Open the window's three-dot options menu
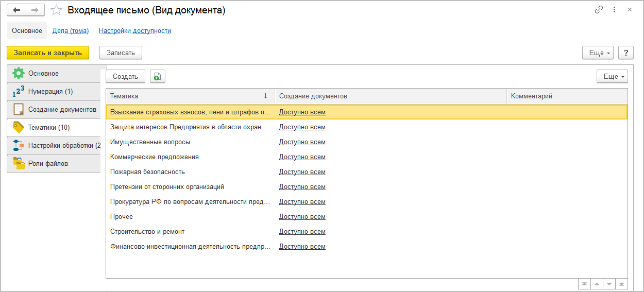Image resolution: width=644 pixels, height=292 pixels. (x=614, y=10)
